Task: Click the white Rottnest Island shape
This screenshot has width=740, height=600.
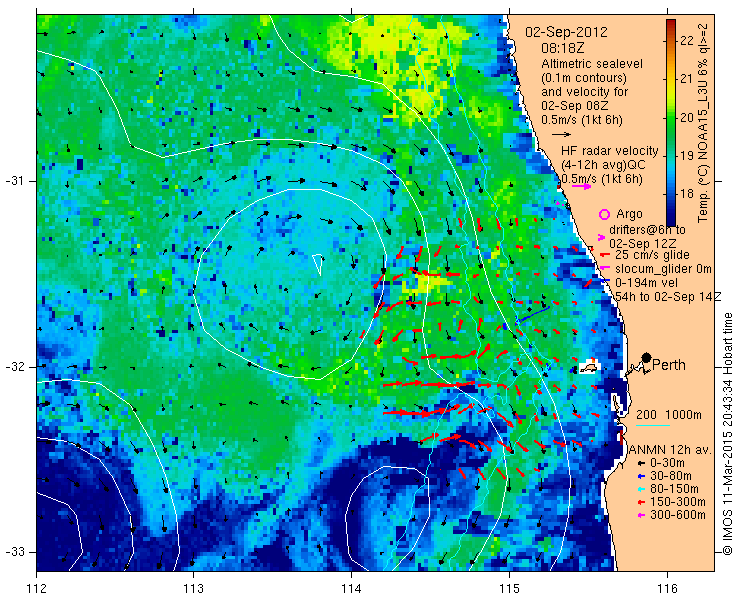Action: pos(588,368)
